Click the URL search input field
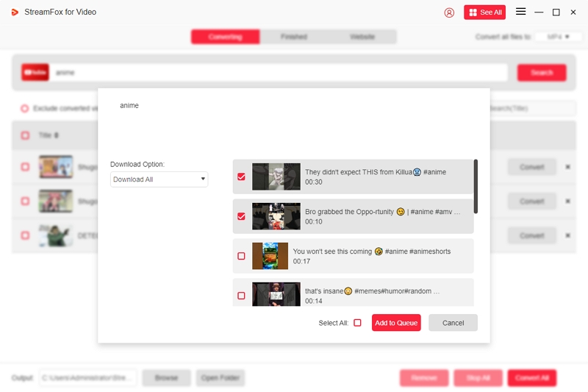This screenshot has height=392, width=588. [x=279, y=72]
